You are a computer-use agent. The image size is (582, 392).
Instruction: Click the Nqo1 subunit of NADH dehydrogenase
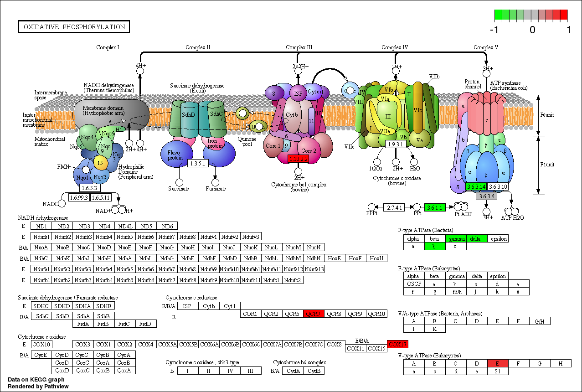[x=82, y=177]
